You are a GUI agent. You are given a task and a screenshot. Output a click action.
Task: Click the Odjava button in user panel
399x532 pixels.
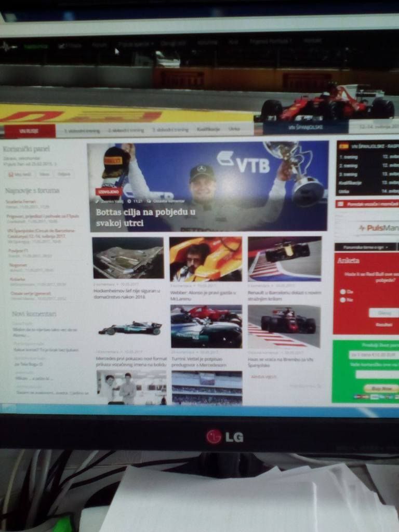point(63,174)
